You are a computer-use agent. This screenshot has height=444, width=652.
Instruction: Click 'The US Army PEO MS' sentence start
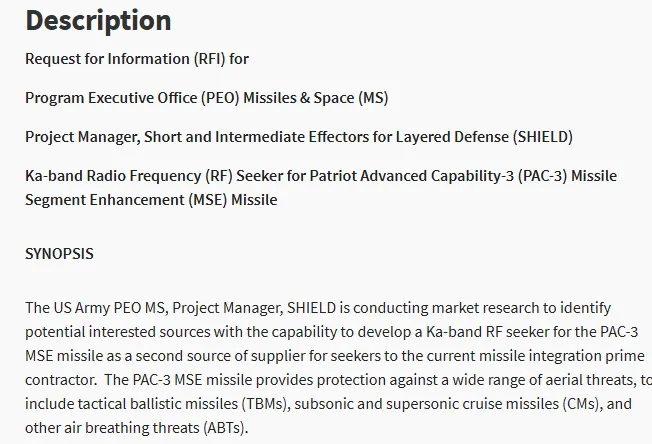[x=96, y=308]
